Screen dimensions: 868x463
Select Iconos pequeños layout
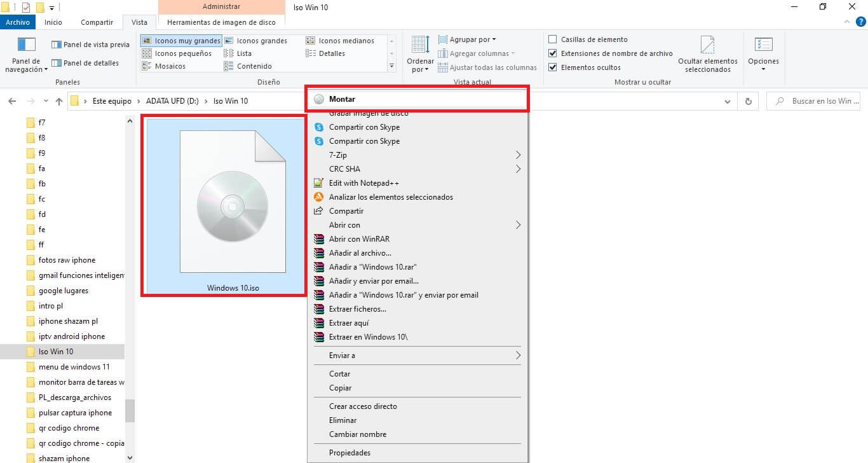[x=177, y=53]
